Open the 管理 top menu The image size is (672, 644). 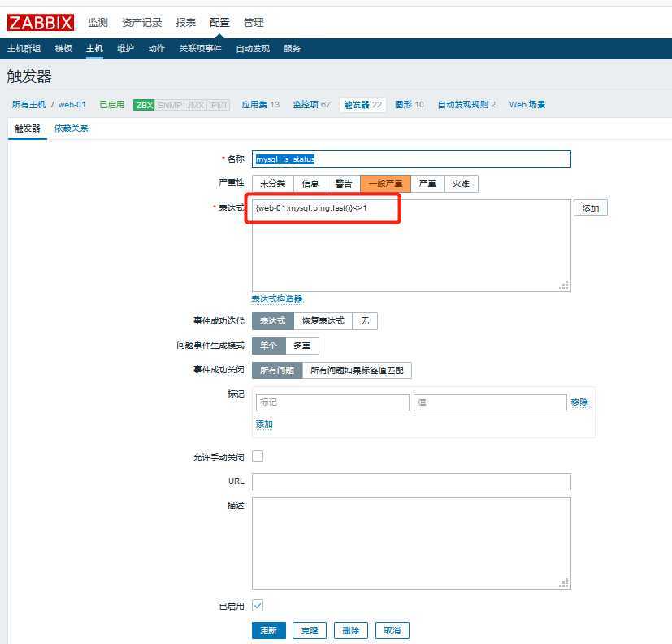pos(254,22)
